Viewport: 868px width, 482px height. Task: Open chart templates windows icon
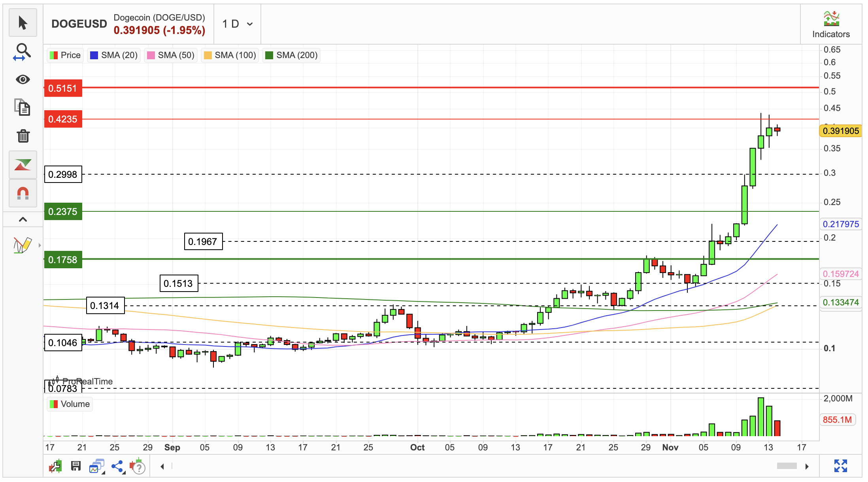pyautogui.click(x=97, y=466)
